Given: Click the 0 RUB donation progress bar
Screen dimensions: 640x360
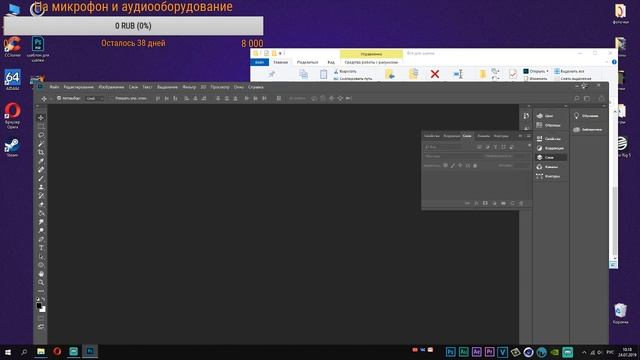Looking at the screenshot, I should (x=133, y=26).
